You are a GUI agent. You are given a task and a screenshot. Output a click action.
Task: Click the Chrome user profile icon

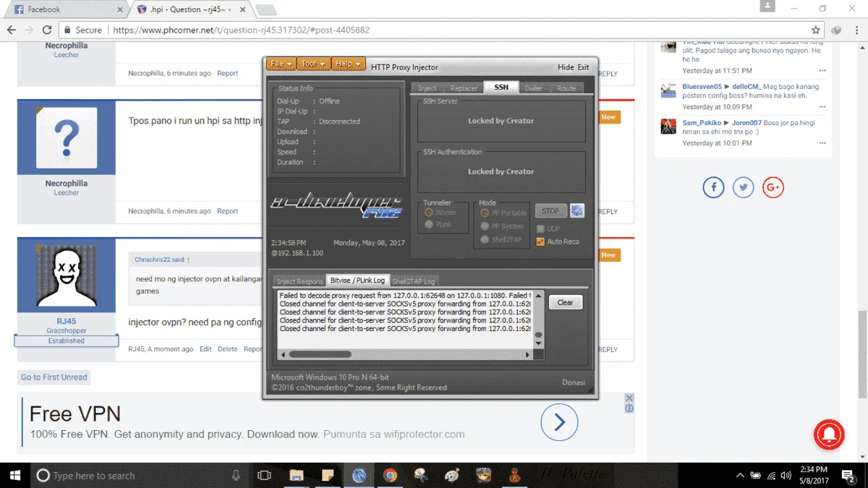(768, 7)
